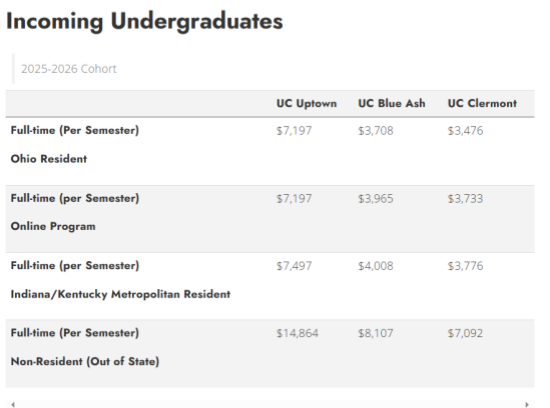Click the $14,864 UC Uptown non-resident amount

[297, 333]
